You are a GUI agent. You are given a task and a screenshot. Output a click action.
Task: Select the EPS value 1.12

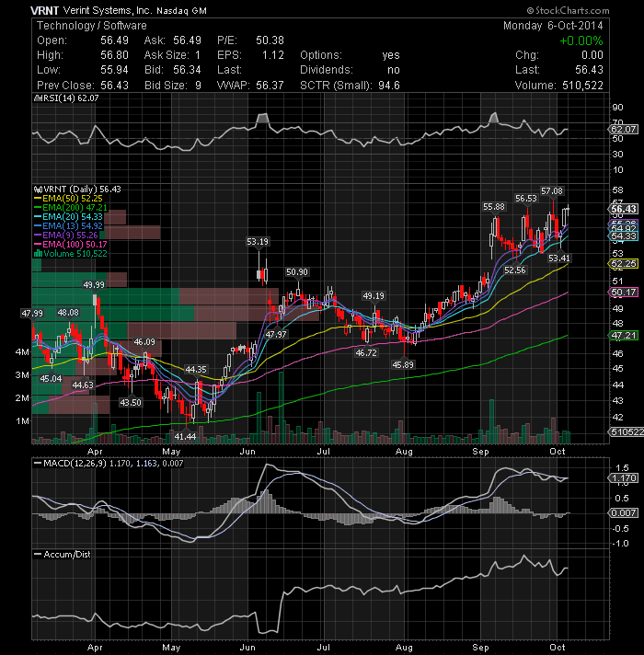272,54
